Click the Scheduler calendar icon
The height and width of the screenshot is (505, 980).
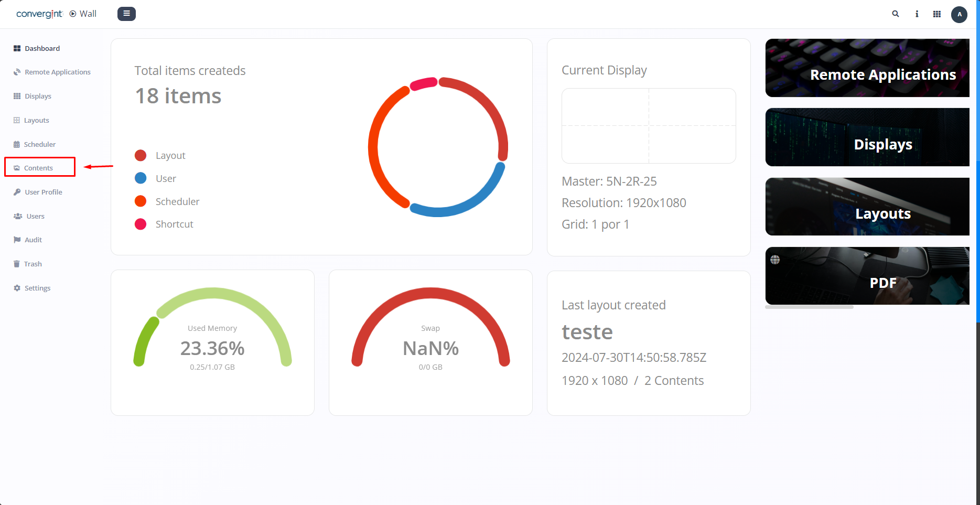pos(17,144)
